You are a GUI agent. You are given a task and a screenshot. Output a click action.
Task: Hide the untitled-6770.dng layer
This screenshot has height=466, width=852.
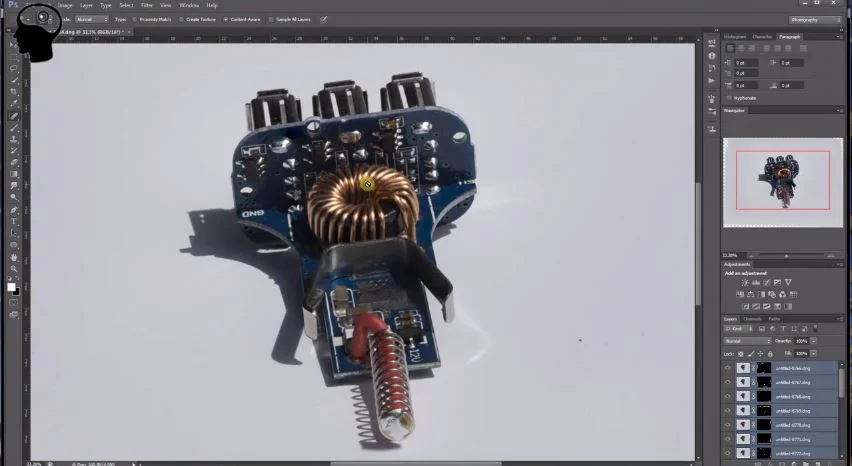(728, 425)
